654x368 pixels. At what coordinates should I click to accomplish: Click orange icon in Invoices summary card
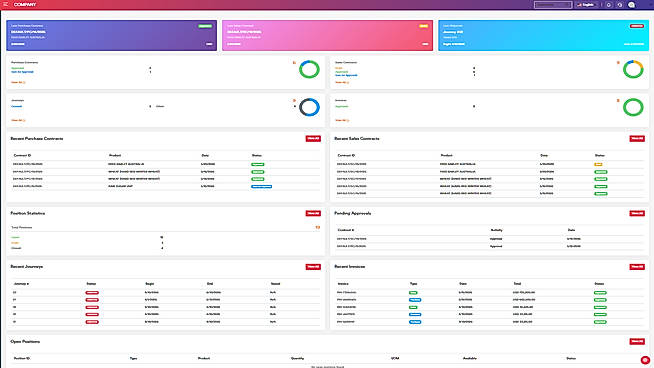tap(618, 101)
